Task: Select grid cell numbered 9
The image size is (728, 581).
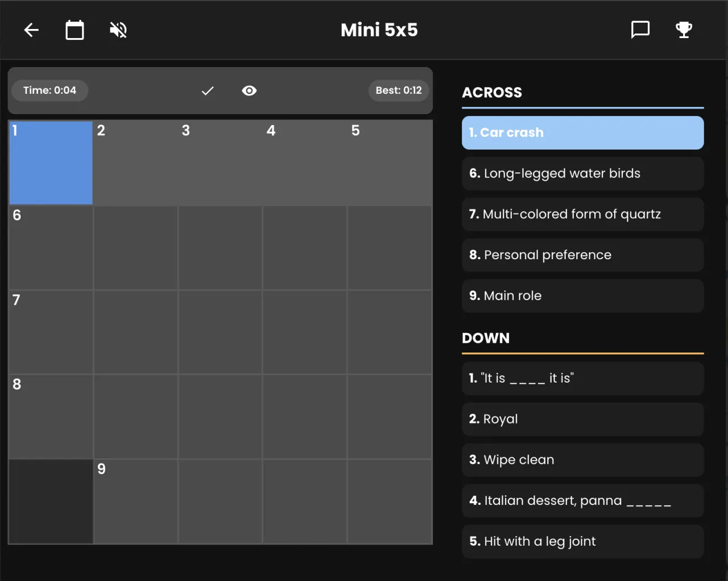Action: coord(136,501)
